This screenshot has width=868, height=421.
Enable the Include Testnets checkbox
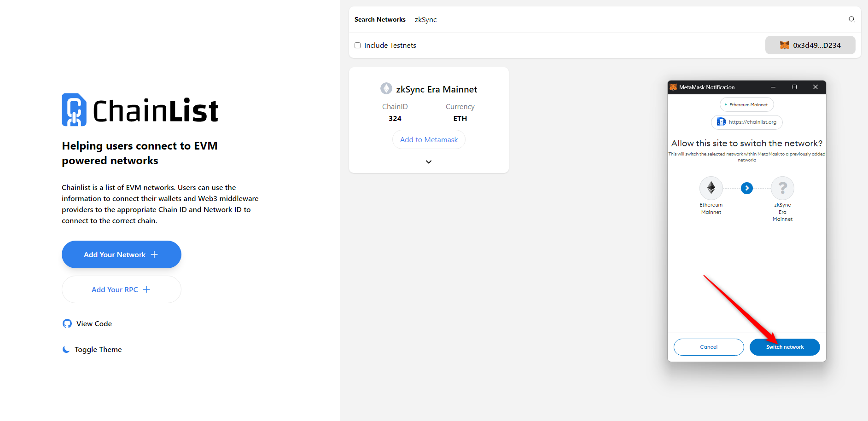357,45
